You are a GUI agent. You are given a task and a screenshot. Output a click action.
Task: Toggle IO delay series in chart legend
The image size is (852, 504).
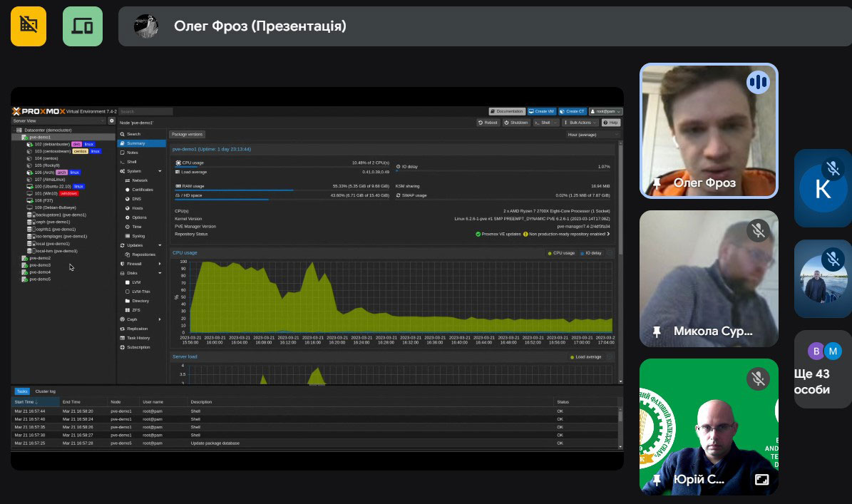[591, 253]
